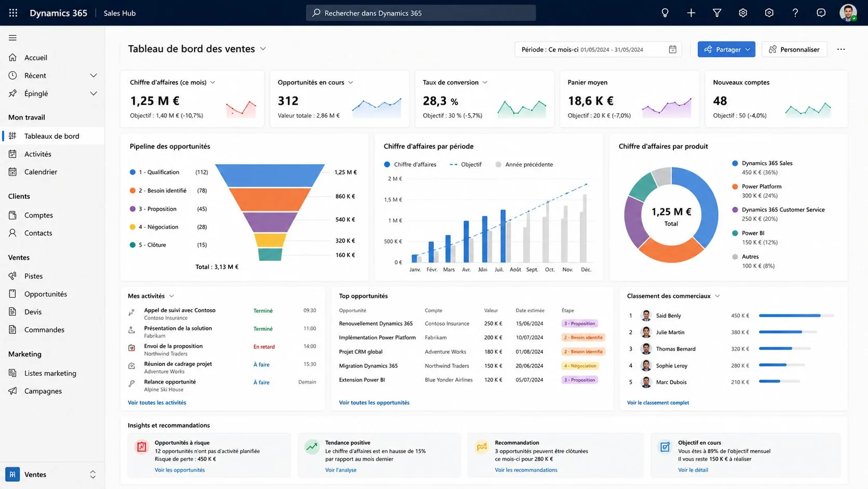Click the plus quick-create icon

(691, 13)
